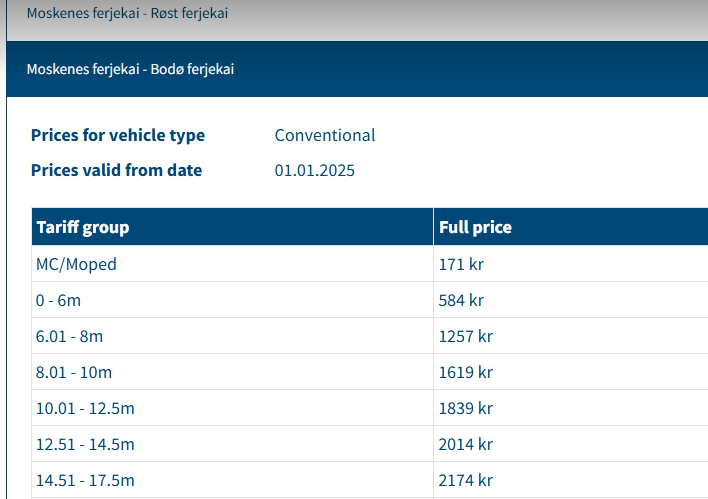Select the 8.01 - 10m tariff group
Screen dimensions: 708x499
coord(74,372)
